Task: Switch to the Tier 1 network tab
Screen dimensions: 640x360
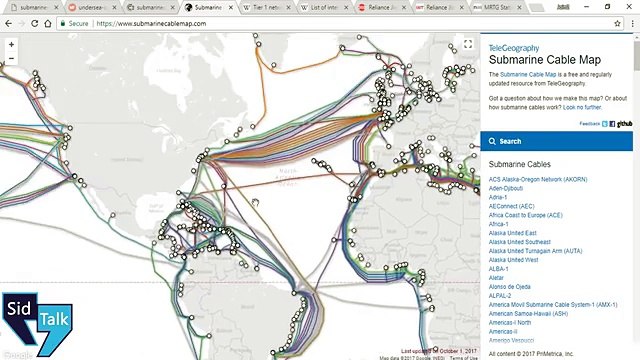Action: coord(267,7)
